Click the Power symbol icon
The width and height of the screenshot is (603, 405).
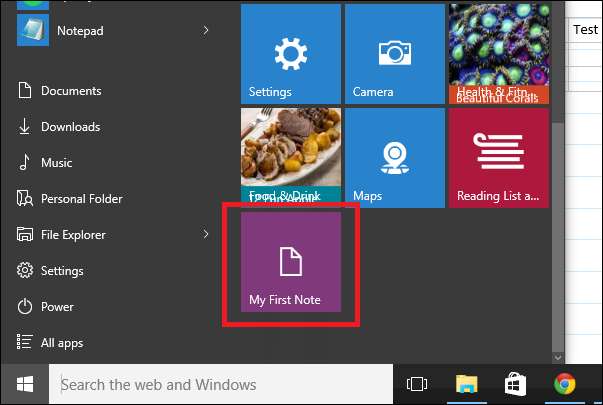tap(25, 307)
